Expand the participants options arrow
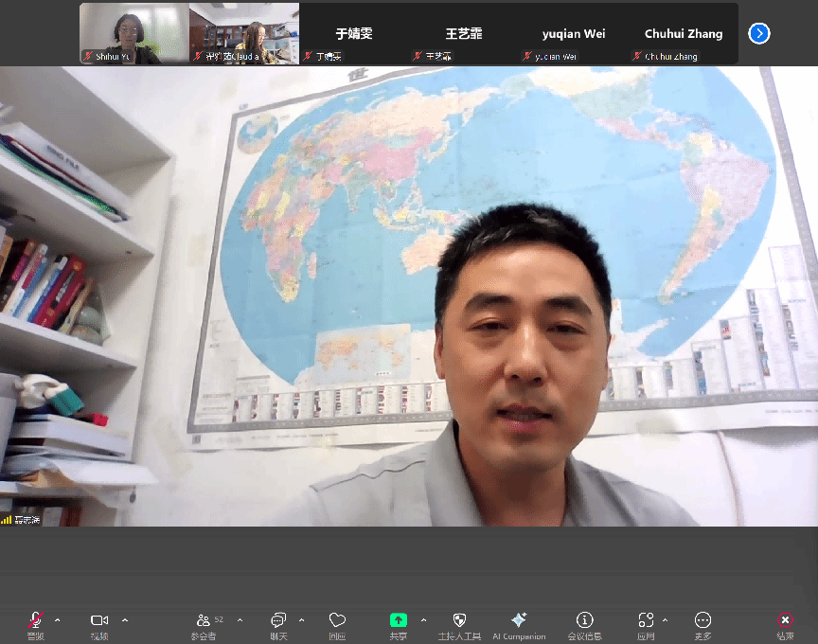This screenshot has height=644, width=818. [240, 620]
